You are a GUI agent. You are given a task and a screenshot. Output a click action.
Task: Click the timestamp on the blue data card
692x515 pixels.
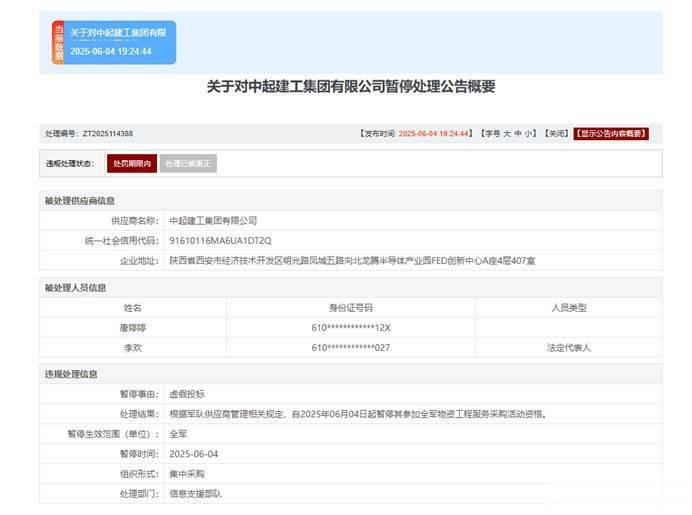pyautogui.click(x=111, y=52)
